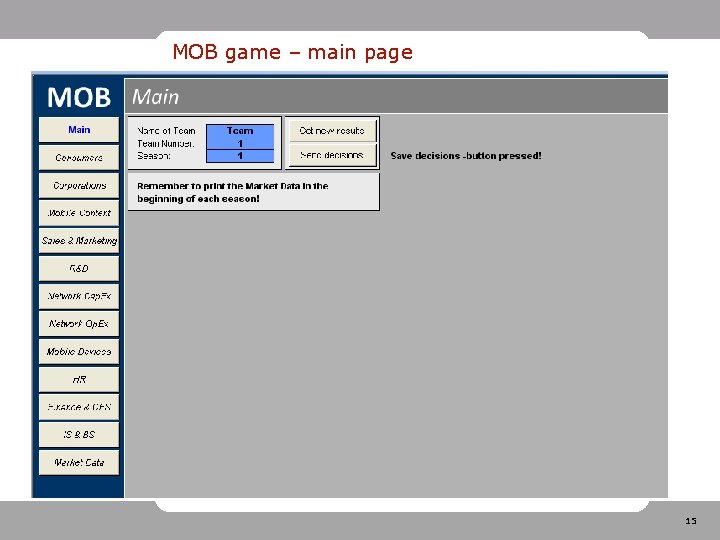Click the 'Save decisions -button pressed!' message
This screenshot has width=720, height=540.
pos(466,156)
